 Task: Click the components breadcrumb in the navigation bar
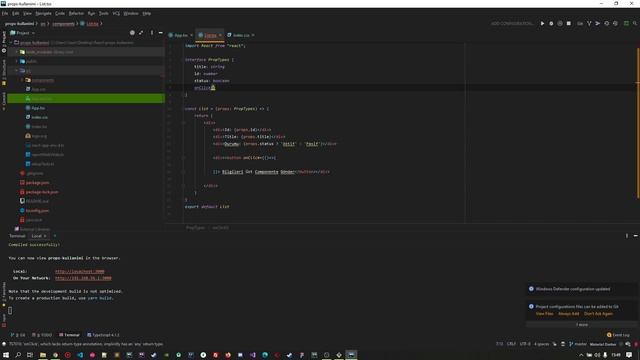(x=63, y=24)
